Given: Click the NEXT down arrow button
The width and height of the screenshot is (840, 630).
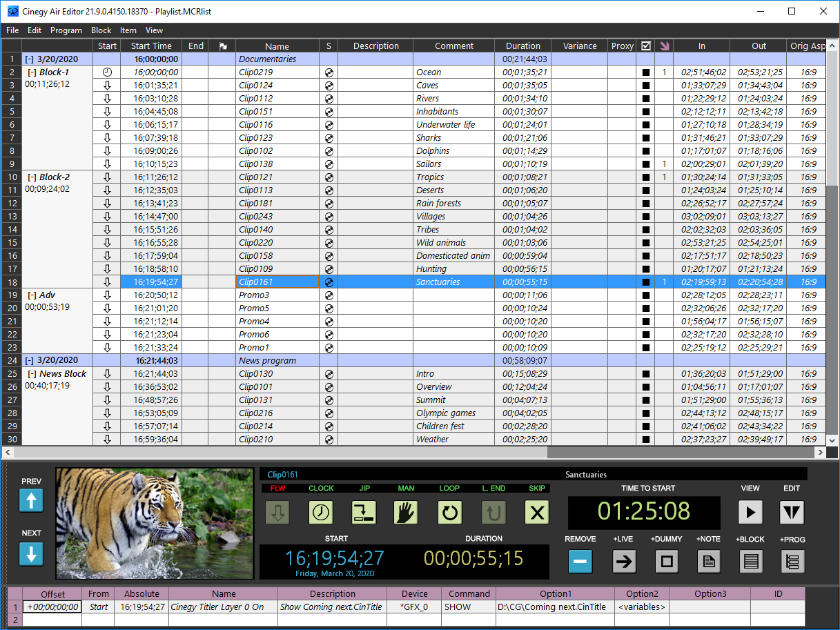Looking at the screenshot, I should [32, 553].
